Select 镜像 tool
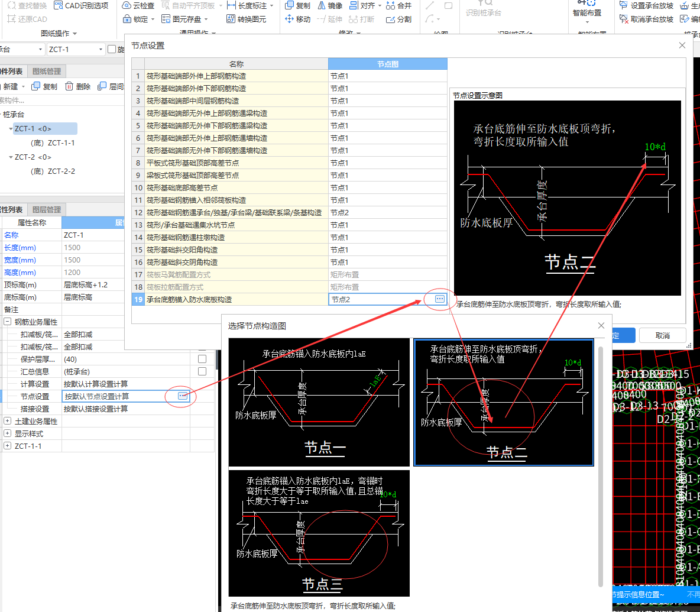This screenshot has height=612, width=700. tap(330, 5)
